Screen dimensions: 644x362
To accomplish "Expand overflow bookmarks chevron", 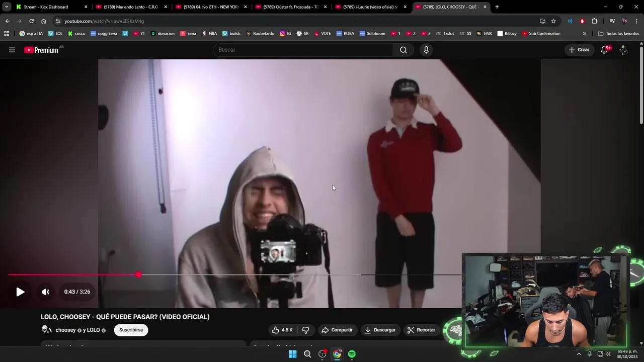I will point(585,34).
